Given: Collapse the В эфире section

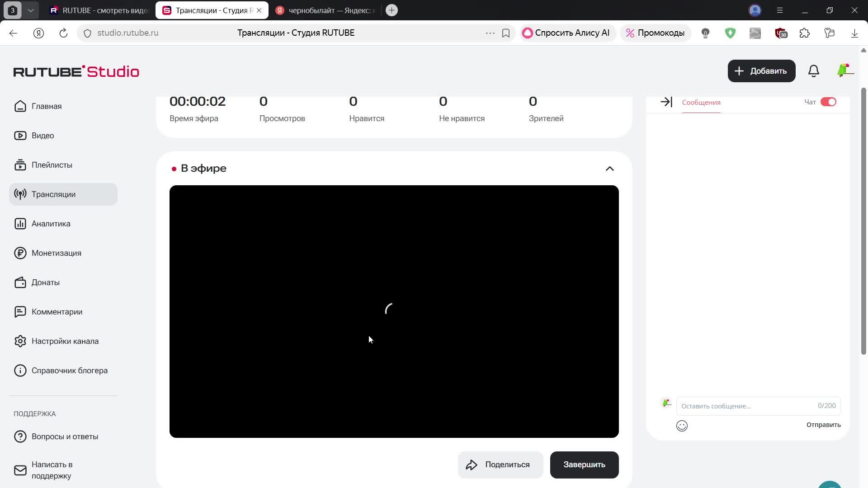Looking at the screenshot, I should point(609,169).
